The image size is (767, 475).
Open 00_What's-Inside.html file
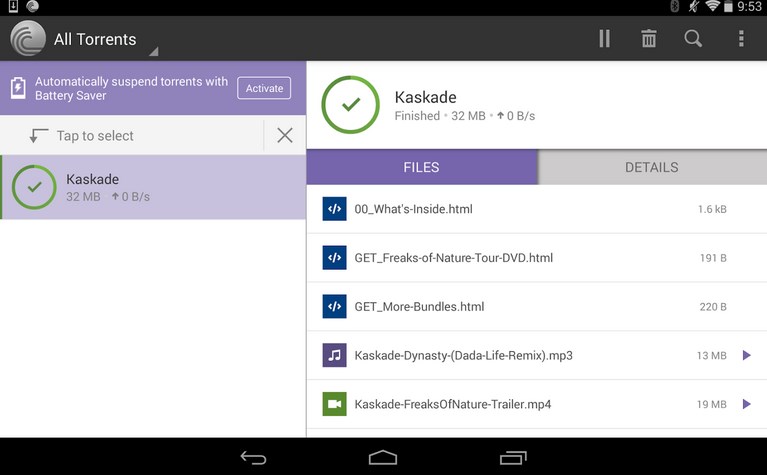pyautogui.click(x=537, y=209)
